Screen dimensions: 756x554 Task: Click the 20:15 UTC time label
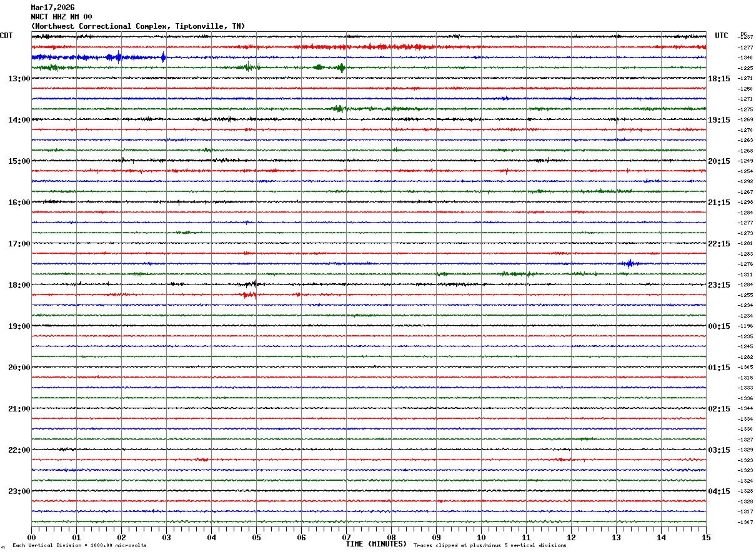point(719,161)
